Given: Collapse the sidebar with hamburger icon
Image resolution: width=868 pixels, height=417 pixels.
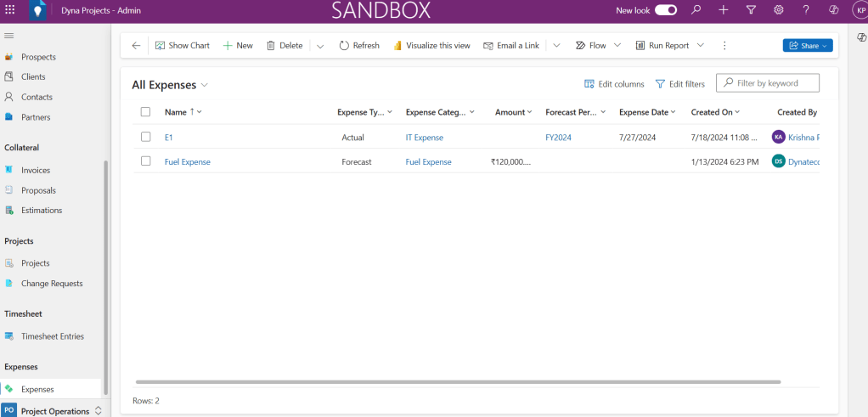Looking at the screenshot, I should (9, 36).
